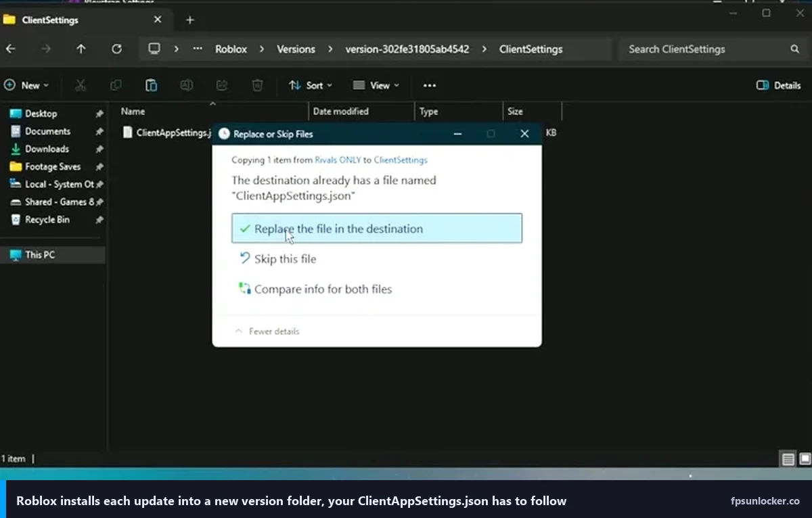Open Footage Saves in the sidebar
This screenshot has width=812, height=518.
coord(54,166)
